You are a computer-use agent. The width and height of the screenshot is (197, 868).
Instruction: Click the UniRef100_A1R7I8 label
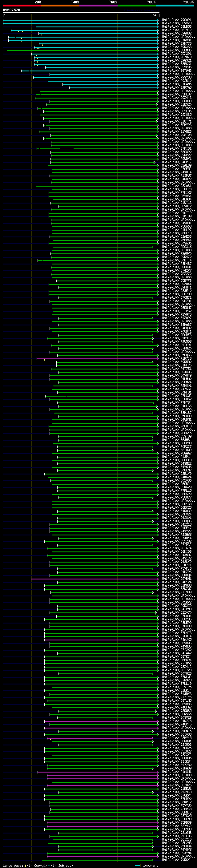(x=176, y=358)
